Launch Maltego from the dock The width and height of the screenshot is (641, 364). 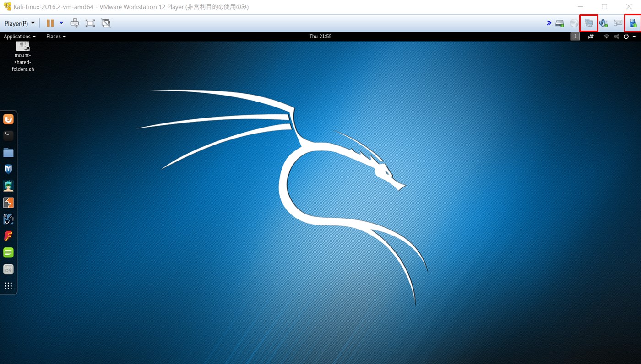click(8, 219)
